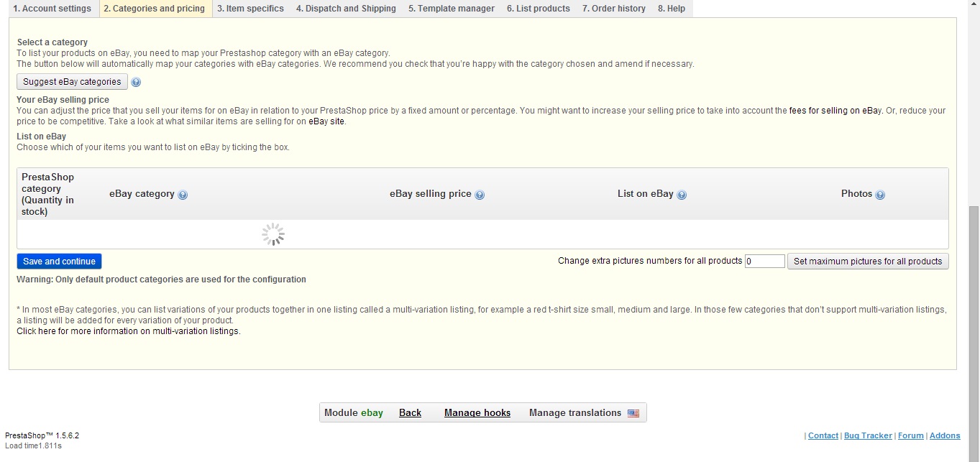Click the 'Module ebay' label

(x=354, y=412)
